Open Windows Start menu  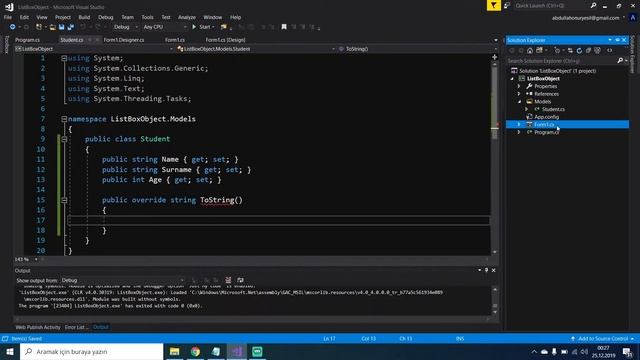(10, 351)
